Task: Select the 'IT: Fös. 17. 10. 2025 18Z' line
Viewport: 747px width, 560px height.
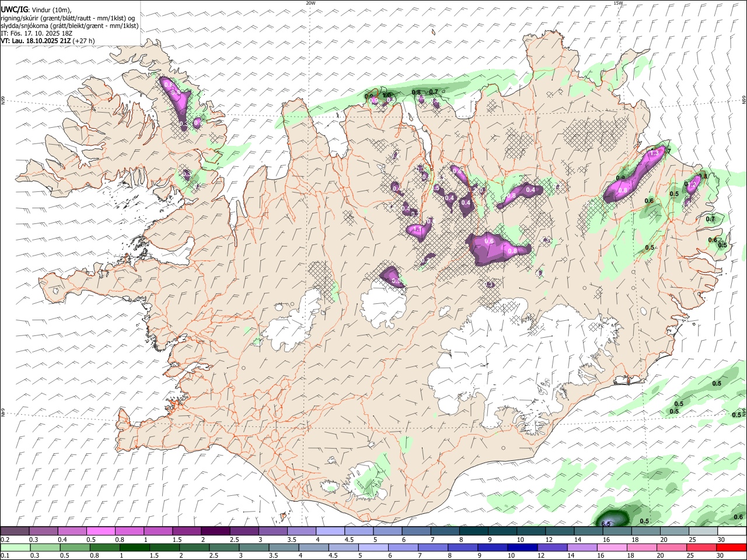Action: (x=37, y=33)
